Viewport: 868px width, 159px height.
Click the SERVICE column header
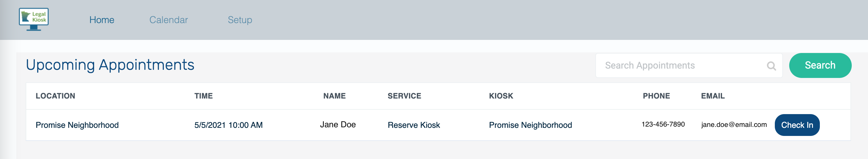[x=404, y=96]
